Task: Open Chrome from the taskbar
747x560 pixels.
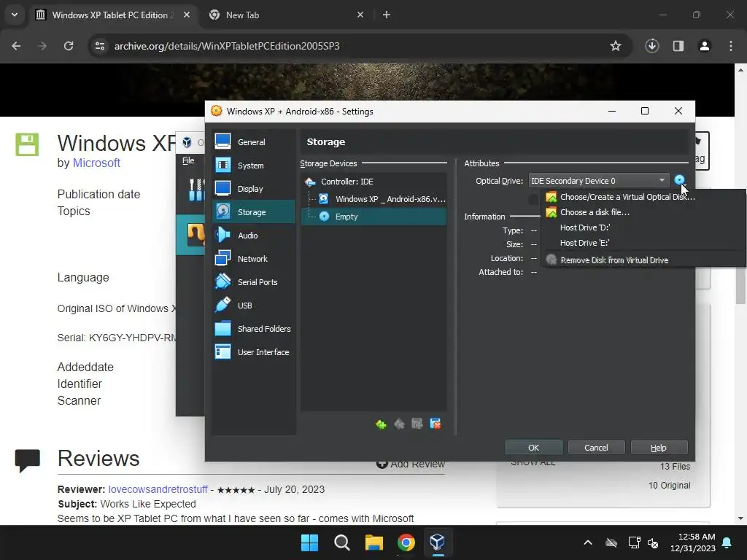Action: [x=406, y=542]
